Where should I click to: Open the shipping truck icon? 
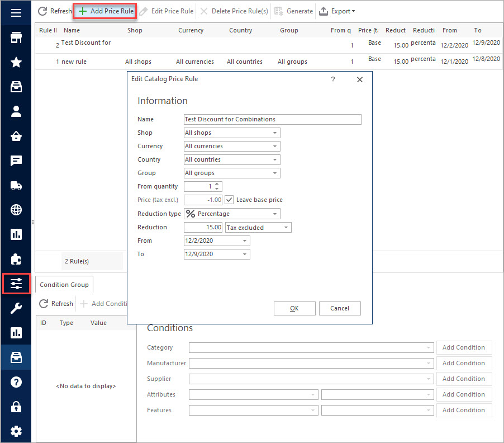click(x=16, y=185)
